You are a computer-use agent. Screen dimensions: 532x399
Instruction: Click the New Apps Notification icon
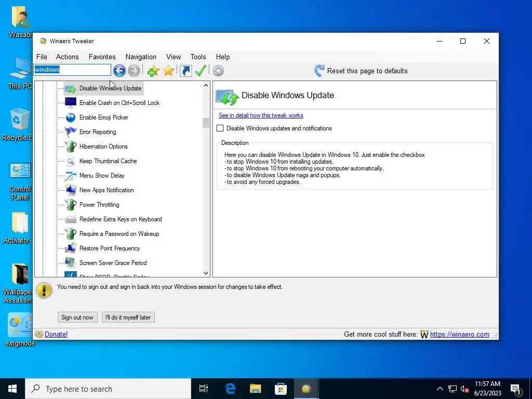pyautogui.click(x=71, y=190)
